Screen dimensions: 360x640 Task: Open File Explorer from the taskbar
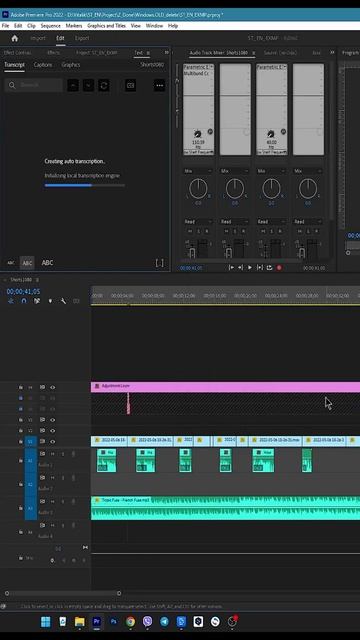(x=80, y=622)
